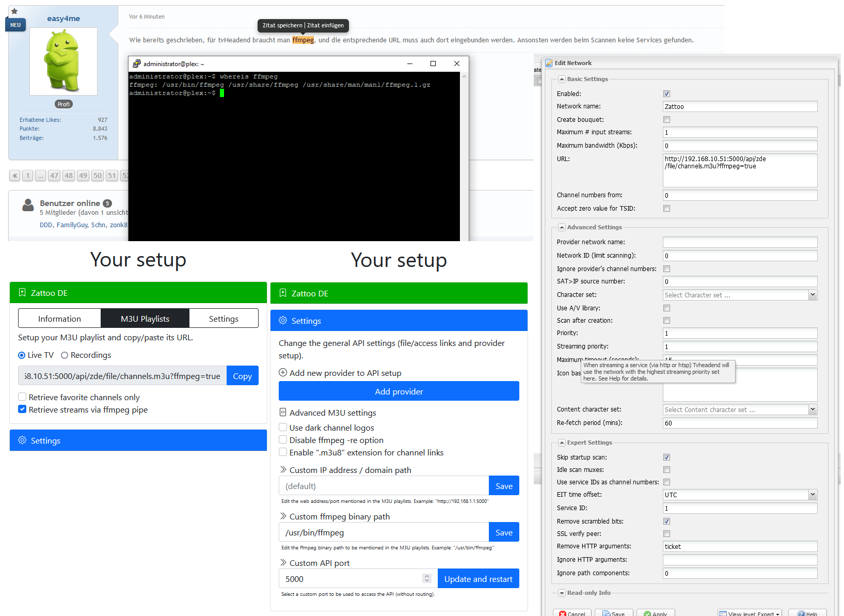
Task: Click double-chevron icon beside Custom ffmpeg binary path
Action: [283, 516]
